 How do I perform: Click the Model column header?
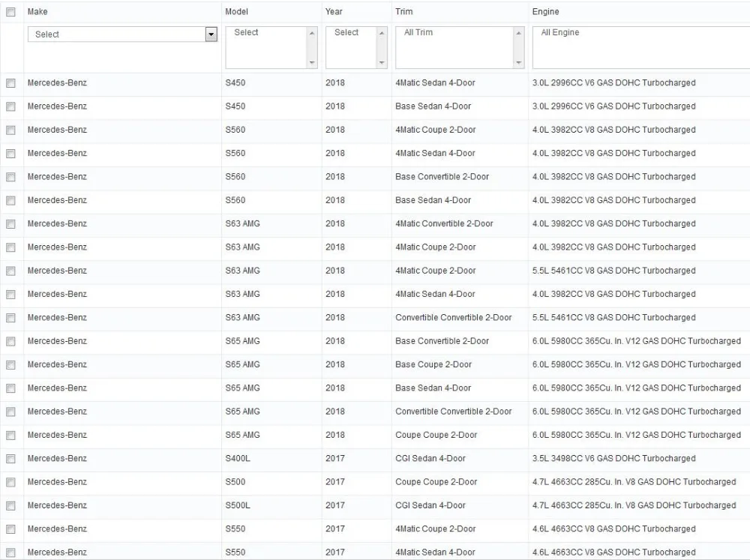[237, 11]
